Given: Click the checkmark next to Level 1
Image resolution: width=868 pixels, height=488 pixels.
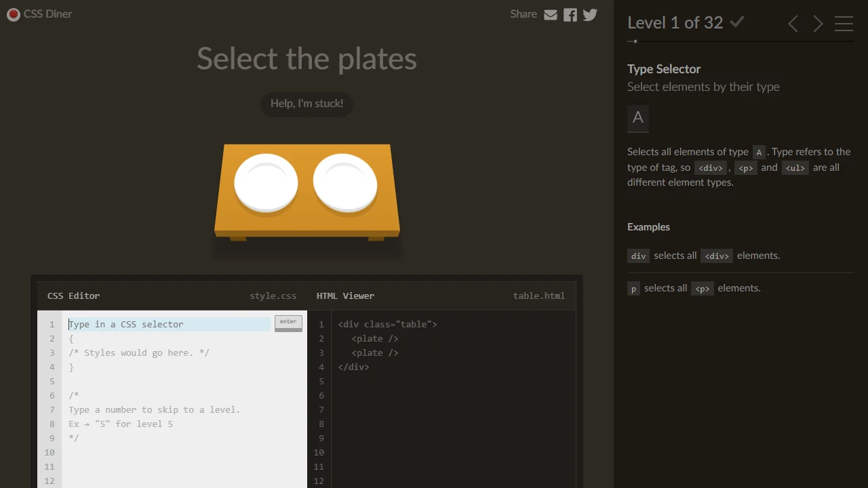Looking at the screenshot, I should 737,22.
